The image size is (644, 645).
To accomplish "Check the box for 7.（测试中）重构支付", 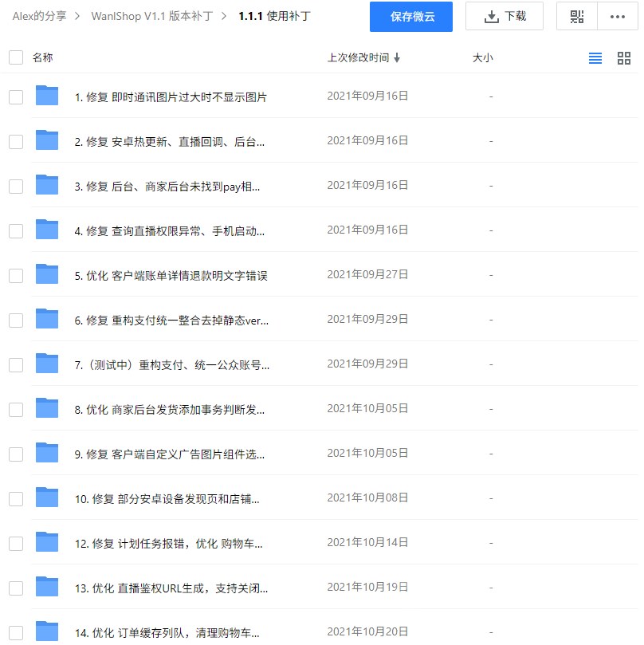I will point(16,365).
